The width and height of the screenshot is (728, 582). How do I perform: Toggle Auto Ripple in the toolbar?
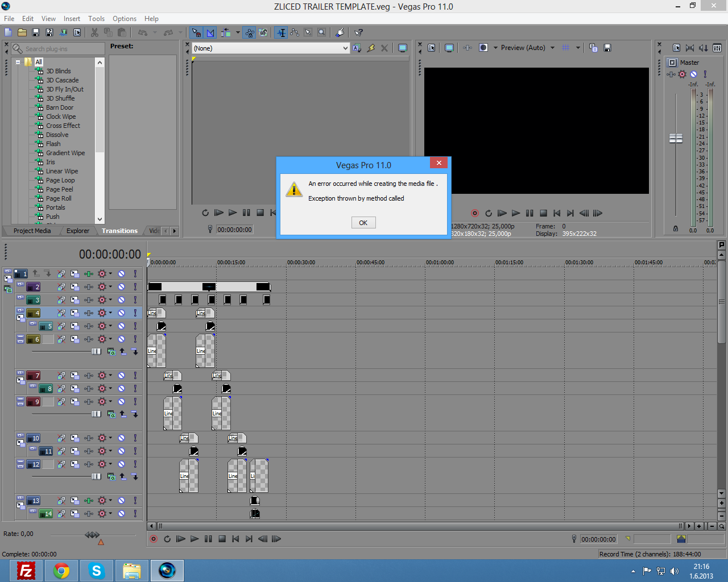pos(226,32)
